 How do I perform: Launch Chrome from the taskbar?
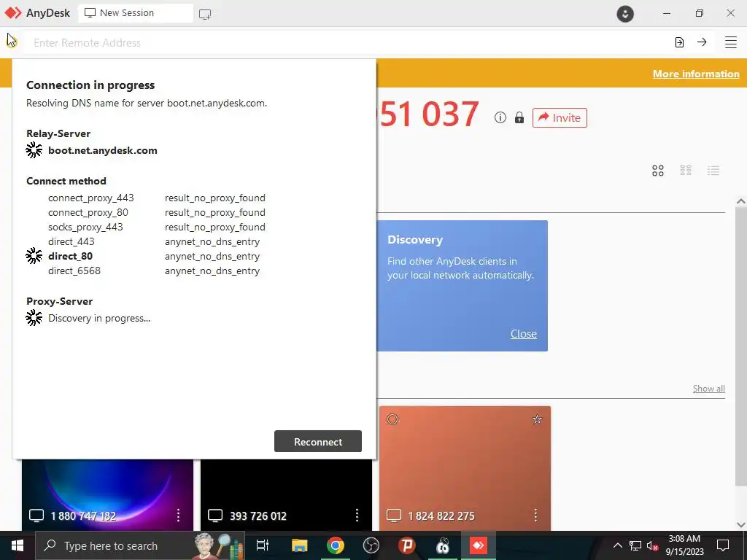pos(336,545)
